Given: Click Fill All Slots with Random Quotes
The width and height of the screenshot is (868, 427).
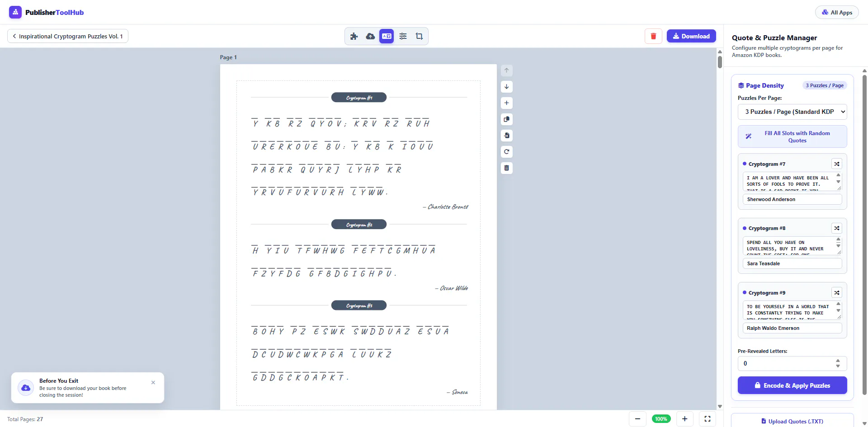Looking at the screenshot, I should [x=792, y=136].
